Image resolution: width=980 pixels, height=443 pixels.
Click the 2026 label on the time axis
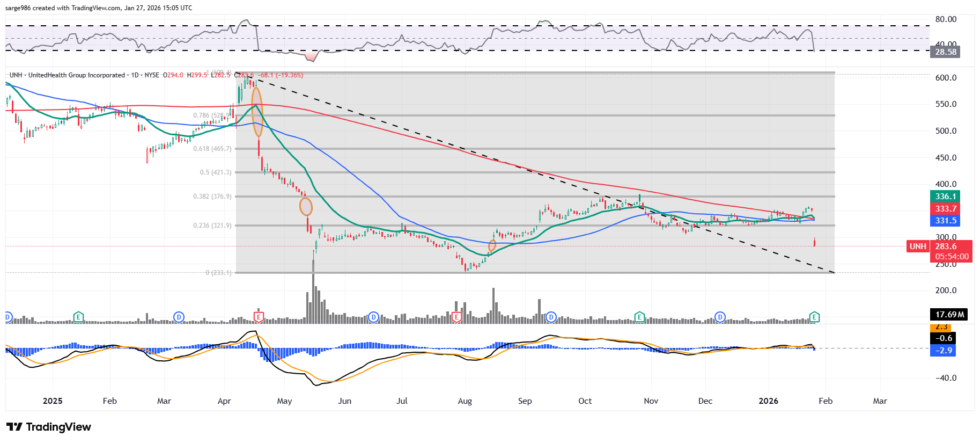[768, 401]
